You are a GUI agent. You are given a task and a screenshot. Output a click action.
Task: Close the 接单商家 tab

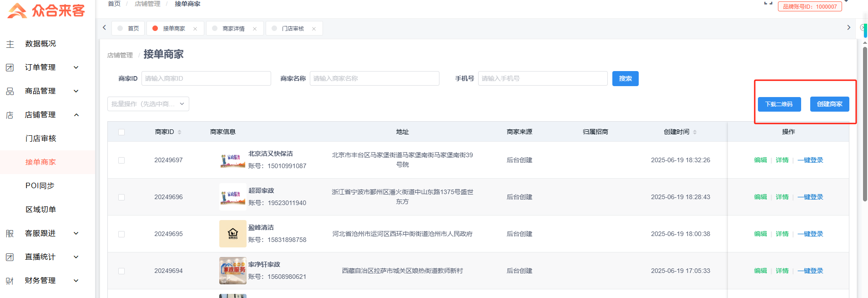(x=195, y=29)
